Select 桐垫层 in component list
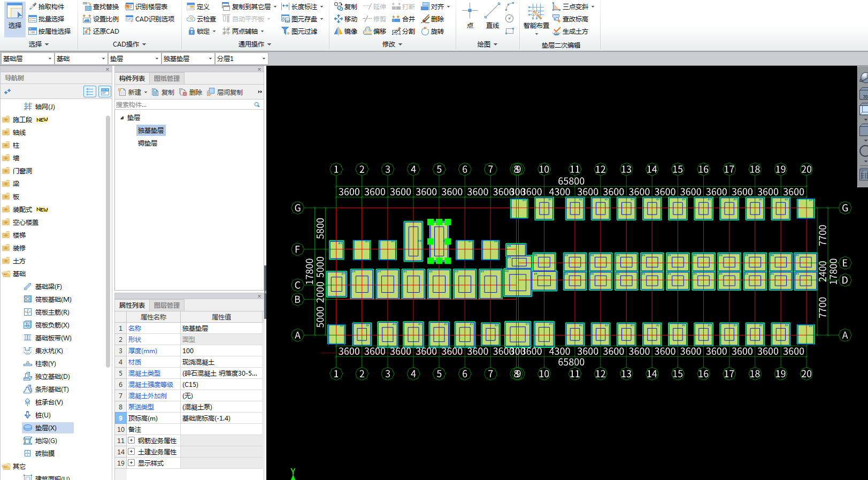The image size is (868, 480). point(148,143)
